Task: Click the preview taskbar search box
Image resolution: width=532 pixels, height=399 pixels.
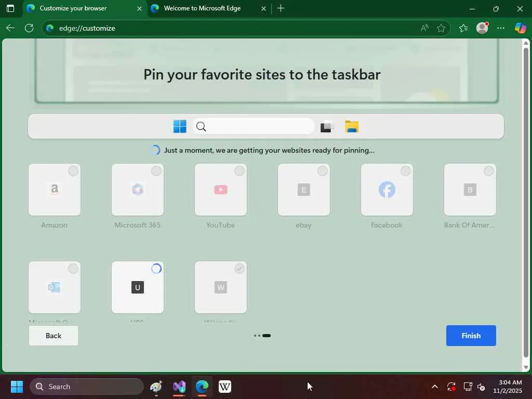Action: (254, 127)
